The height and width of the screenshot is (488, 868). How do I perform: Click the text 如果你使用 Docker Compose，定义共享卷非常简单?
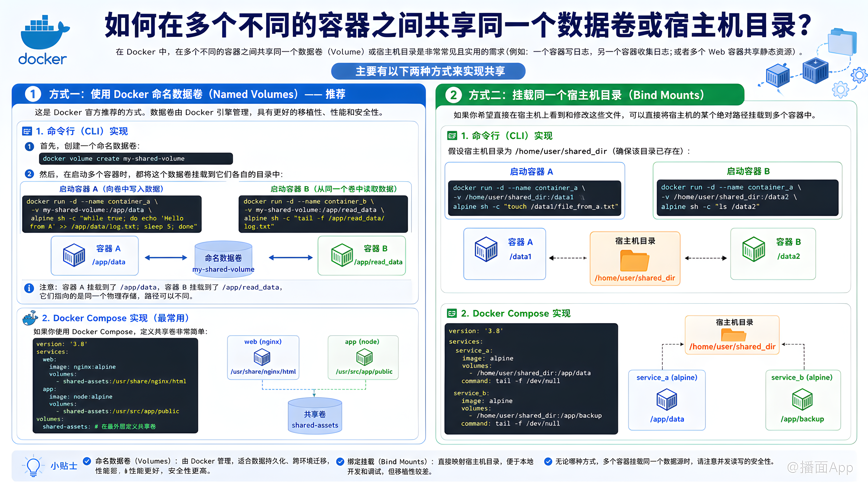pos(121,332)
